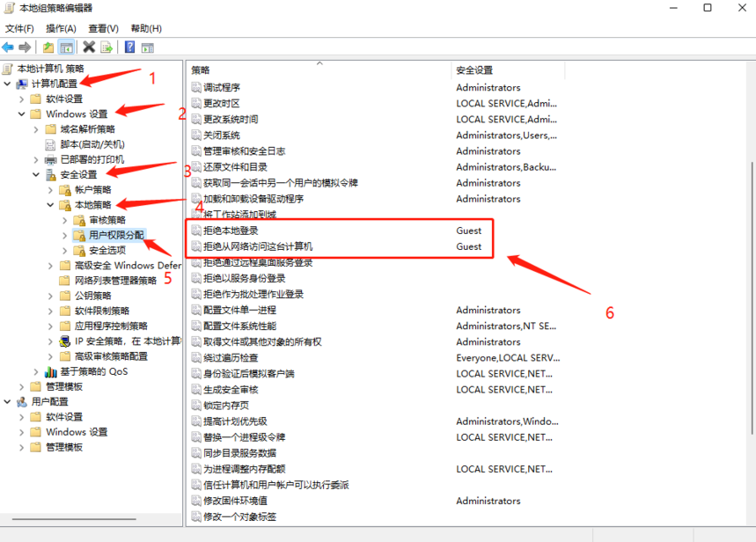Expand the 软件设置 node under 计算机配置
The height and width of the screenshot is (542, 756).
[21, 99]
